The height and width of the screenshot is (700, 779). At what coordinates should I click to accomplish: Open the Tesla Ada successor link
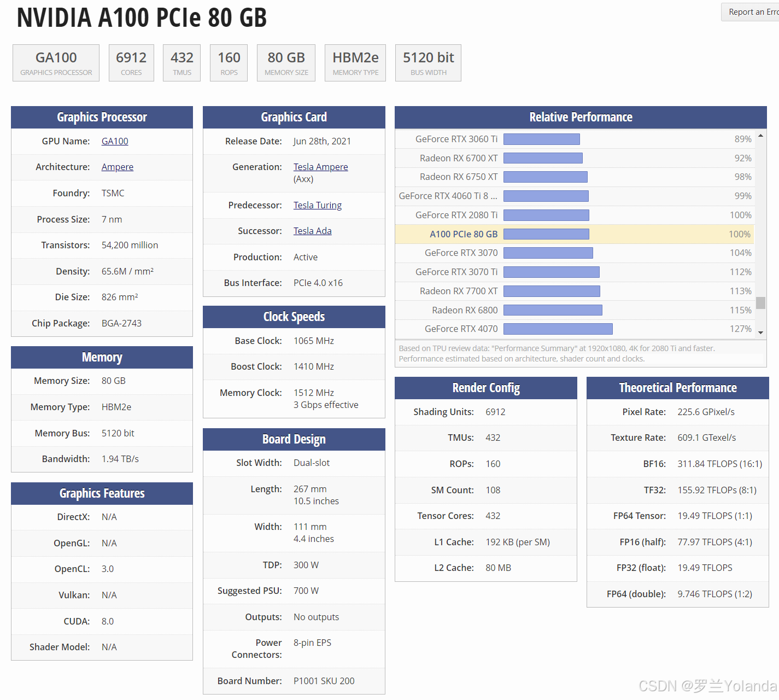pos(313,231)
